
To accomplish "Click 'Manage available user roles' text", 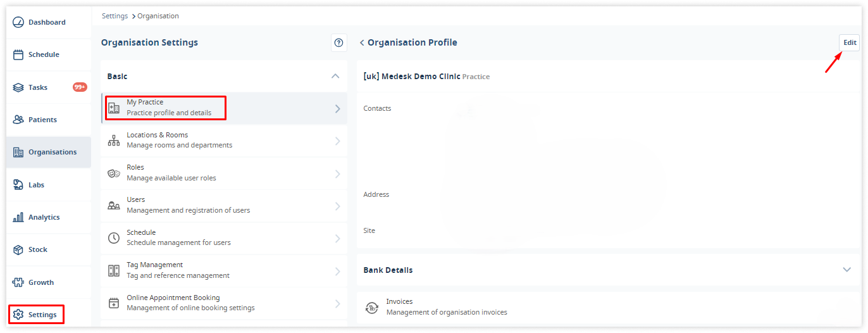I will click(171, 179).
